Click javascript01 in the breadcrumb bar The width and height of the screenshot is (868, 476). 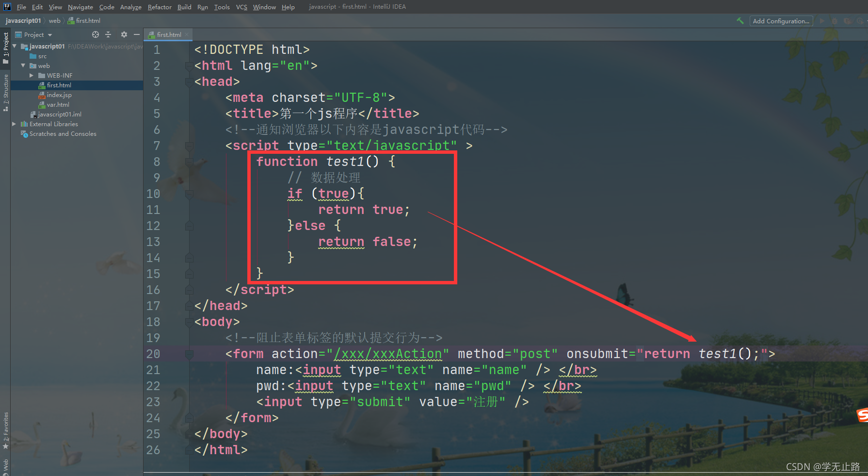23,21
